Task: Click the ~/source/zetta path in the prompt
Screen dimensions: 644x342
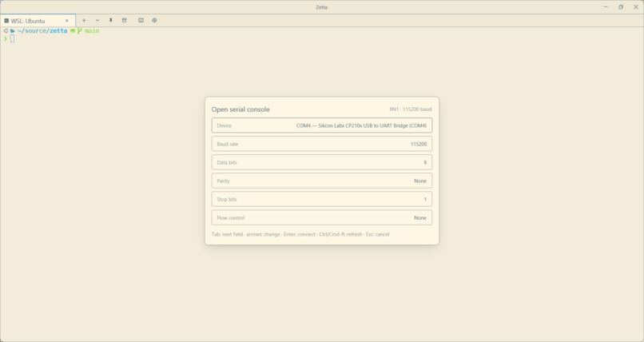Action: [x=42, y=31]
